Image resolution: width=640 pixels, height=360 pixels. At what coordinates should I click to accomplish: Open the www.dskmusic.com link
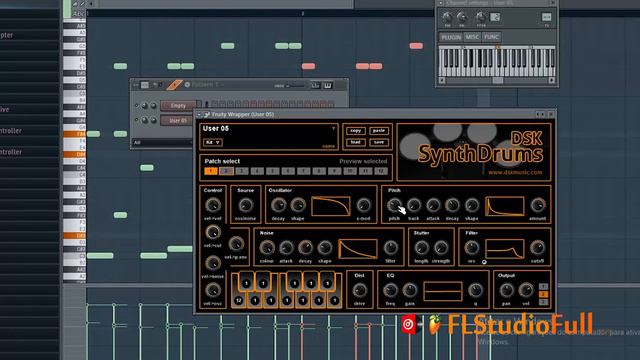coord(515,172)
